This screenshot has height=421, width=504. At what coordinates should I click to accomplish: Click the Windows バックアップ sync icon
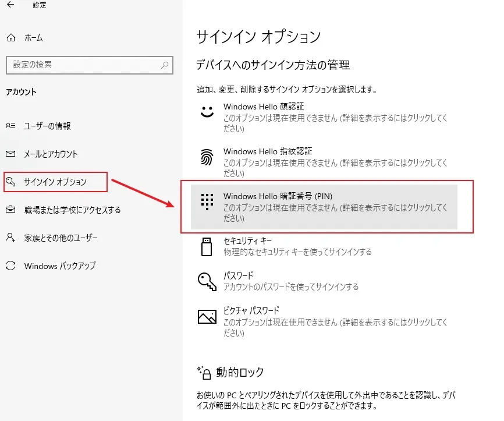pyautogui.click(x=10, y=266)
